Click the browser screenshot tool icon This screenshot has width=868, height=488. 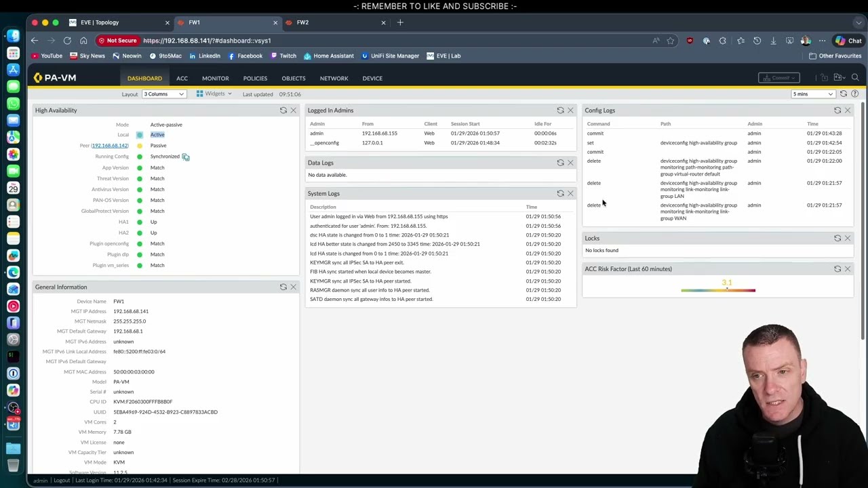789,41
